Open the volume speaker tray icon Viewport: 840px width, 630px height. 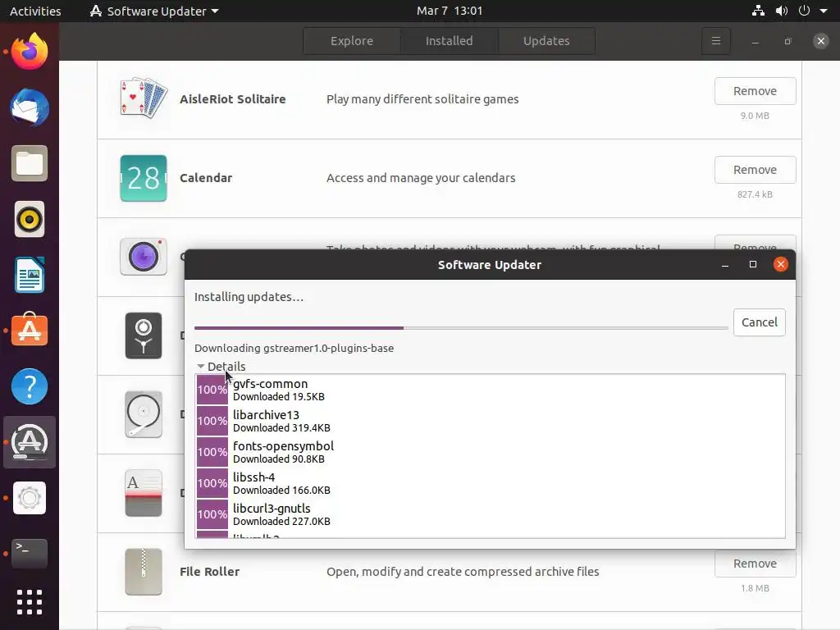782,11
